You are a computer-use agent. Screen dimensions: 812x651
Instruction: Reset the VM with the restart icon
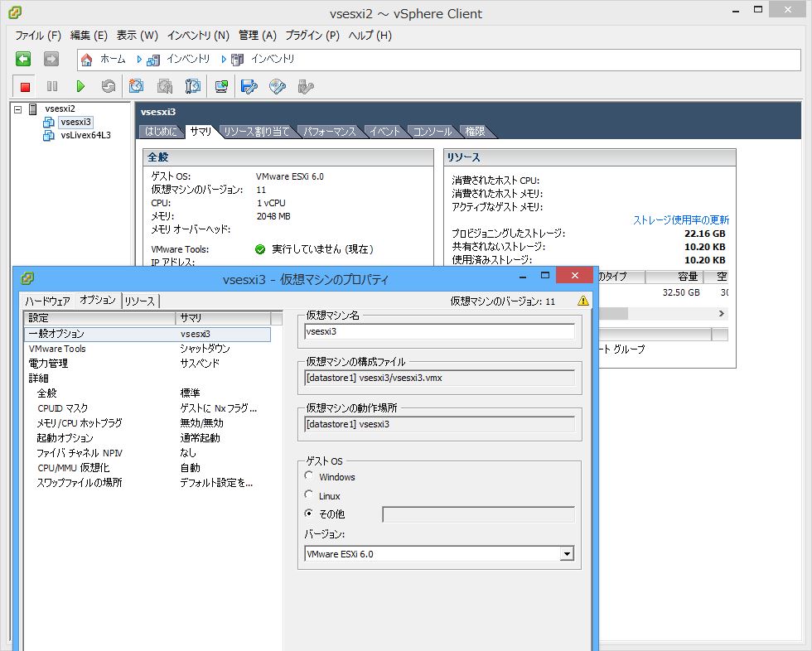tap(109, 86)
